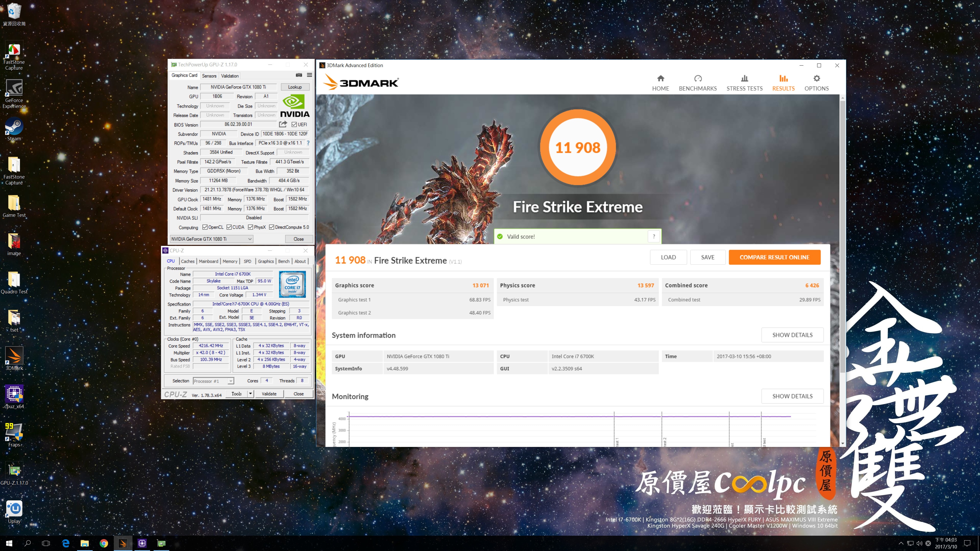Toggle the CUDA checkbox

tap(229, 227)
